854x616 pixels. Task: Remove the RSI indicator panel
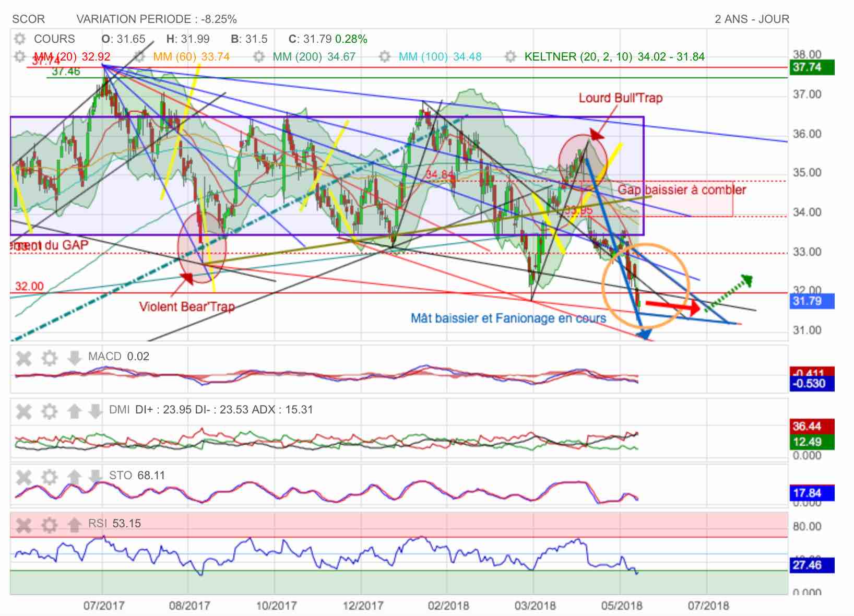tap(24, 525)
